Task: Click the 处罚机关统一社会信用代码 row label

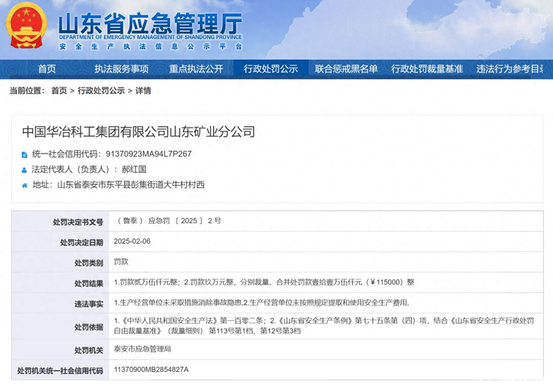Action: [60, 371]
